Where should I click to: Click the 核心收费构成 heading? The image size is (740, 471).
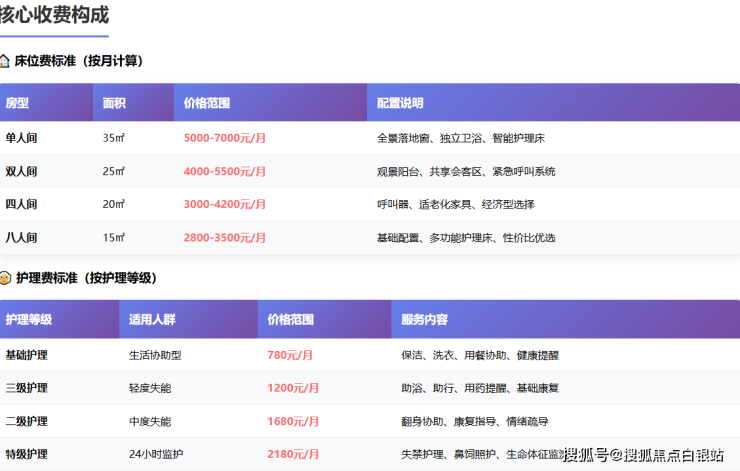tap(54, 15)
